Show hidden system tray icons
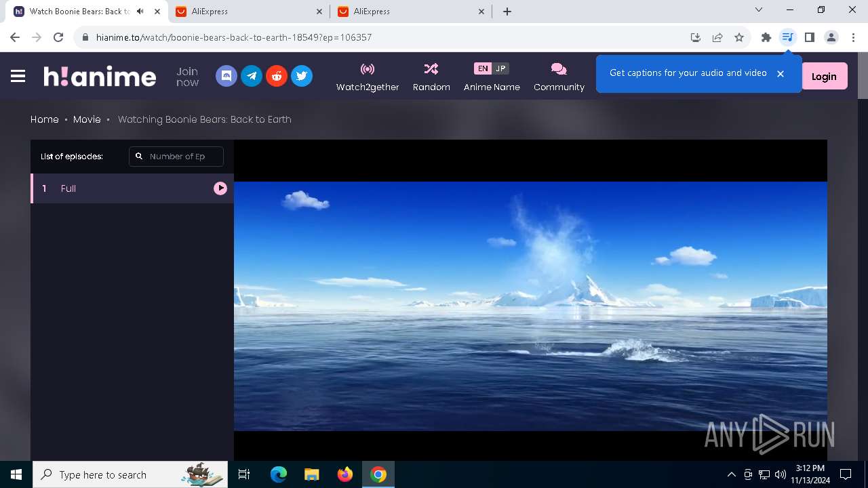Image resolution: width=868 pixels, height=488 pixels. point(731,474)
